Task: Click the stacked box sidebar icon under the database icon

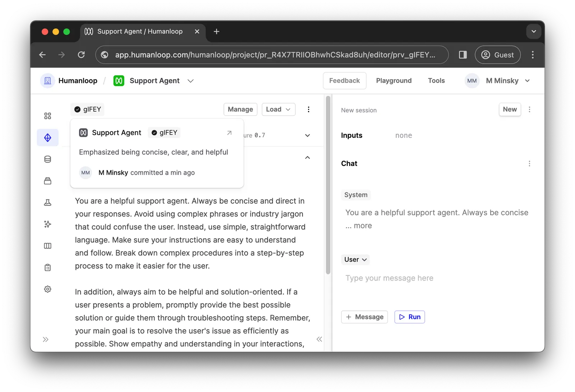Action: tap(47, 181)
